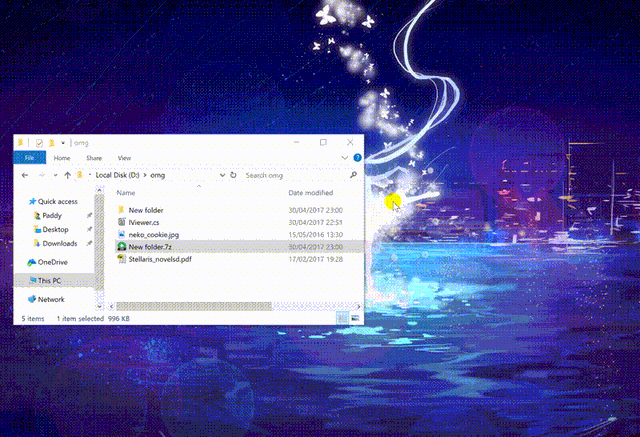Expand the ribbon with the chevron

[x=344, y=158]
